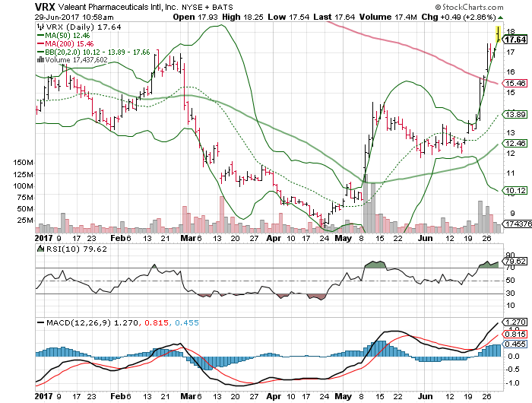Click the Mar label on the price chart axis
This screenshot has height=403, width=532.
click(188, 238)
